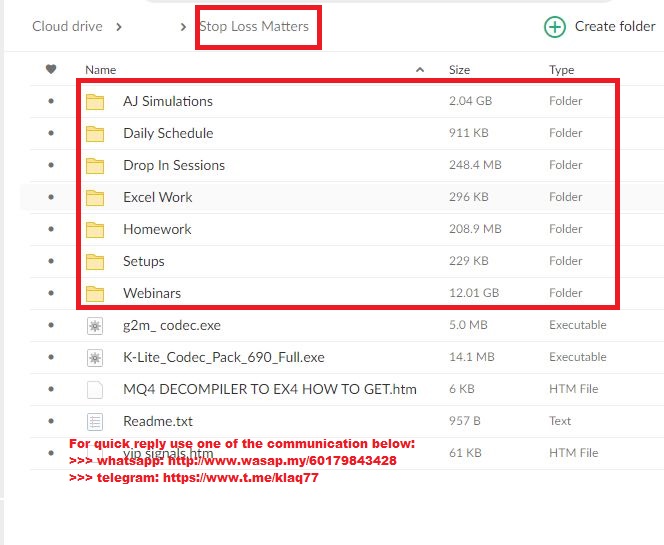This screenshot has width=664, height=545.
Task: Select the Excel Work folder name
Action: [x=158, y=197]
